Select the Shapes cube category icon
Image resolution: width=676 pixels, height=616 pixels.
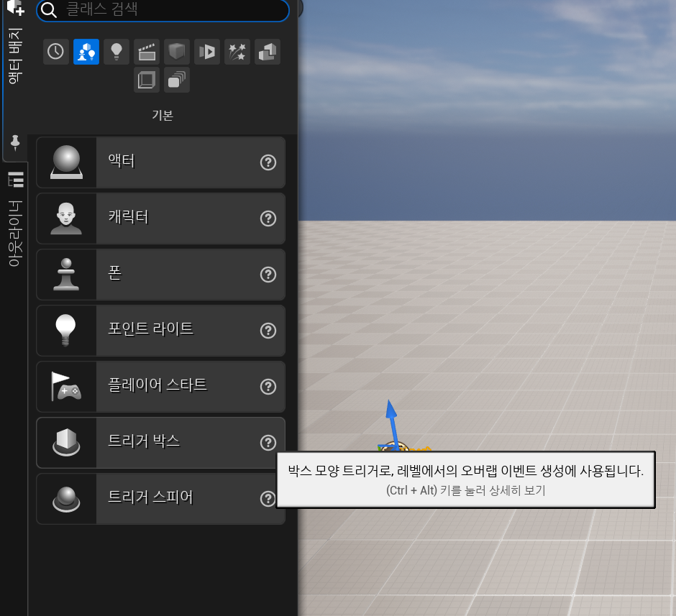[x=177, y=52]
